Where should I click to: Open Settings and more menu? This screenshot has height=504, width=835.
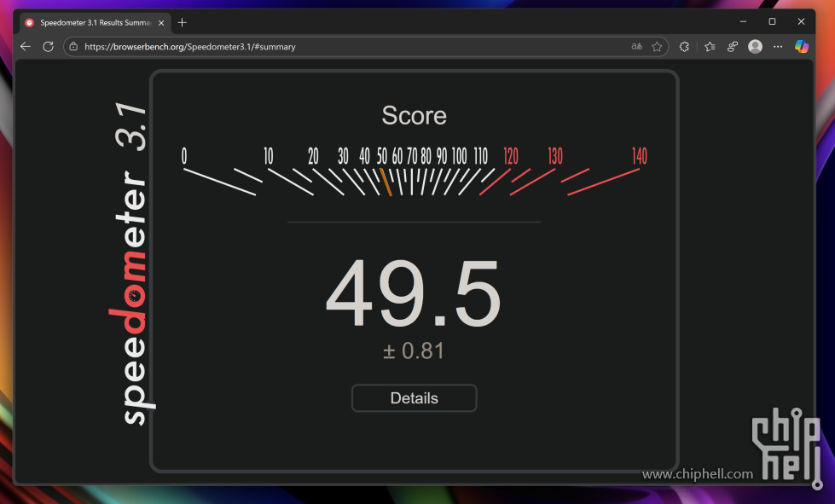pyautogui.click(x=778, y=47)
